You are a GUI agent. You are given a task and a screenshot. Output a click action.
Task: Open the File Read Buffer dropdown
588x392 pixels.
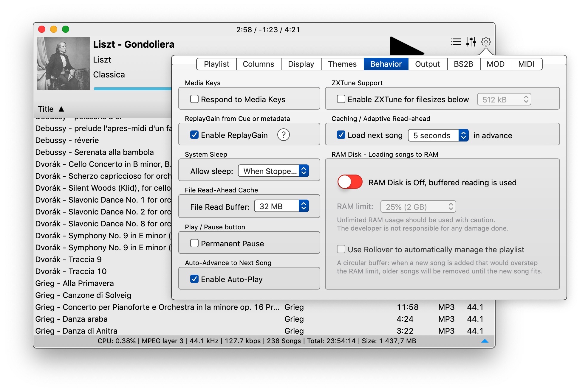coord(281,206)
